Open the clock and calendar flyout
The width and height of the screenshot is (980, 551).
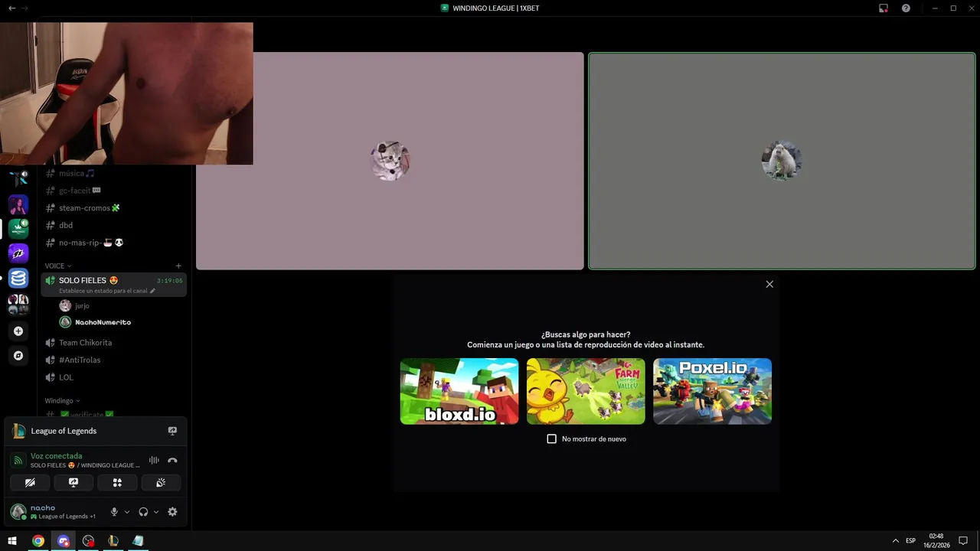pos(936,540)
